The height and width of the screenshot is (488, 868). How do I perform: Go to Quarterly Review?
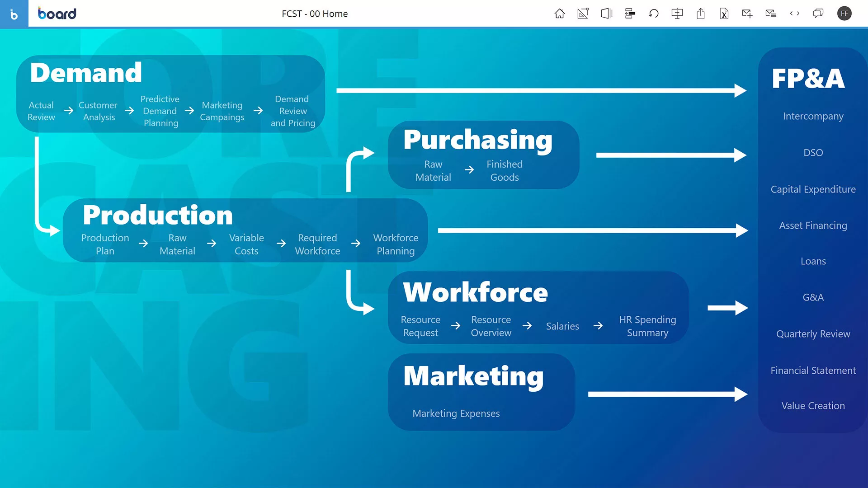(x=813, y=334)
